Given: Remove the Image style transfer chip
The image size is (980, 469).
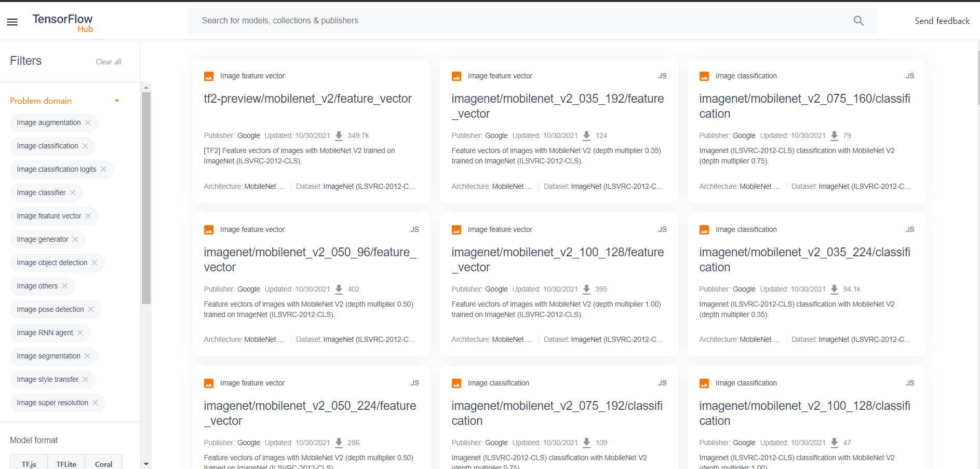Looking at the screenshot, I should (86, 379).
